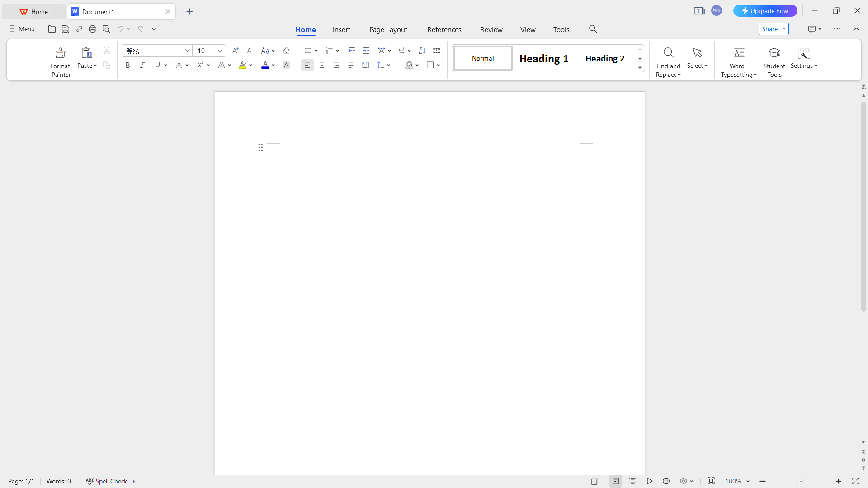The width and height of the screenshot is (868, 488).
Task: Click the Upgrade now button
Action: coord(765,10)
